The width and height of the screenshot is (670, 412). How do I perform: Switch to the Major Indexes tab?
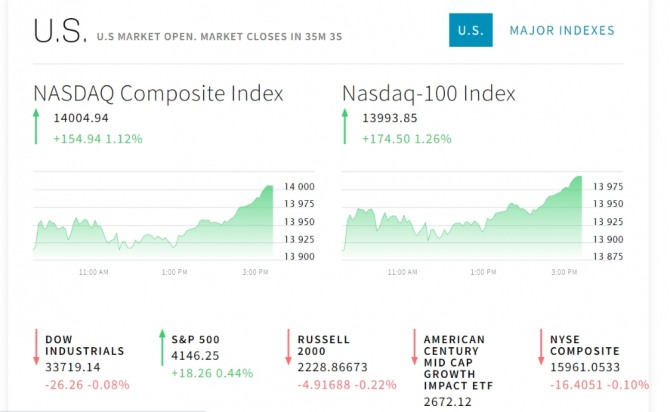pos(562,31)
